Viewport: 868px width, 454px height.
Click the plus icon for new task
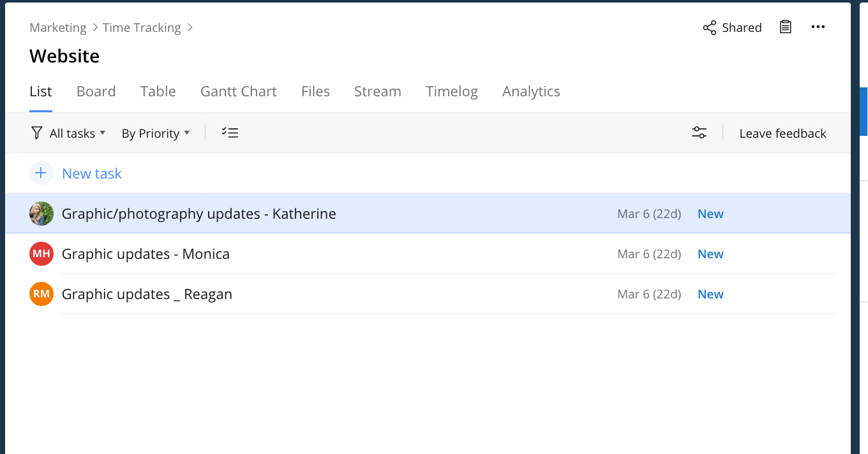pyautogui.click(x=41, y=173)
